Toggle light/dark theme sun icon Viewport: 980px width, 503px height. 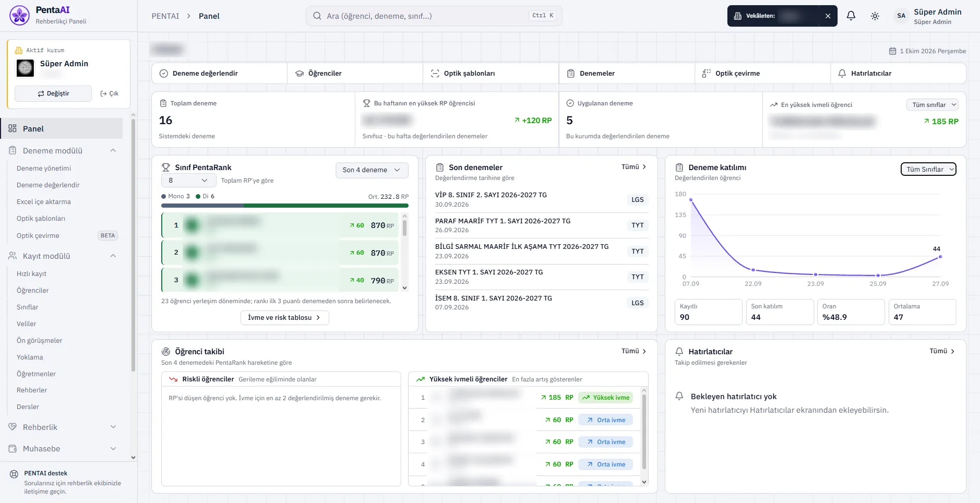point(875,16)
